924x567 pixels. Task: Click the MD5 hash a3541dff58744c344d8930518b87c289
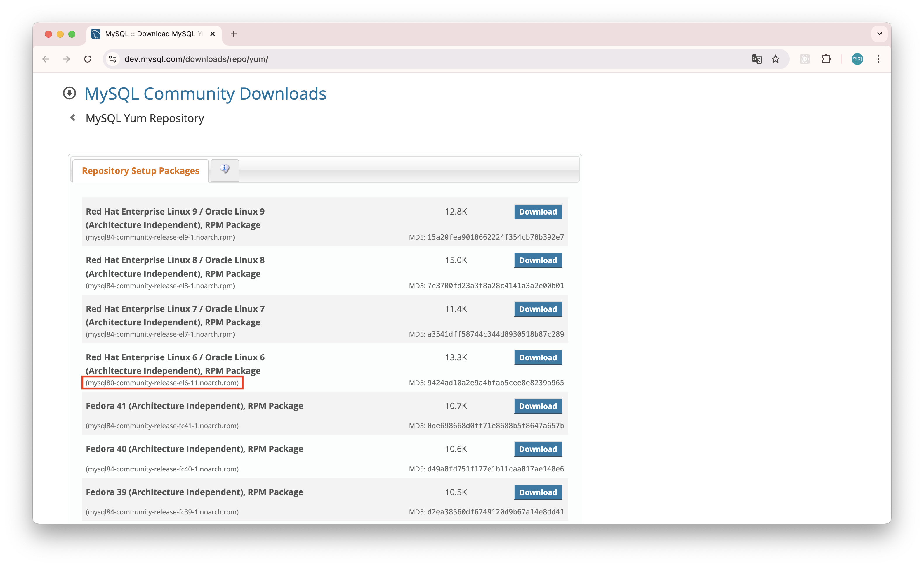coord(496,334)
